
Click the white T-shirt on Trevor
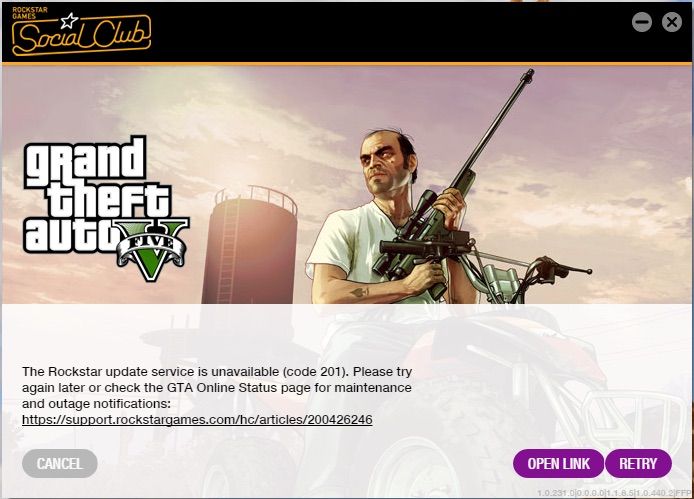click(350, 248)
